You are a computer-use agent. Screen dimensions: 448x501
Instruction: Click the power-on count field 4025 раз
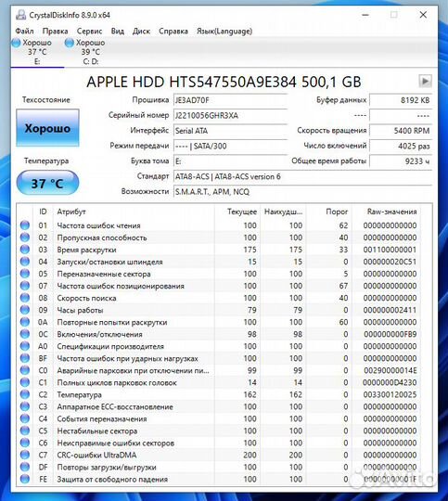tap(401, 146)
